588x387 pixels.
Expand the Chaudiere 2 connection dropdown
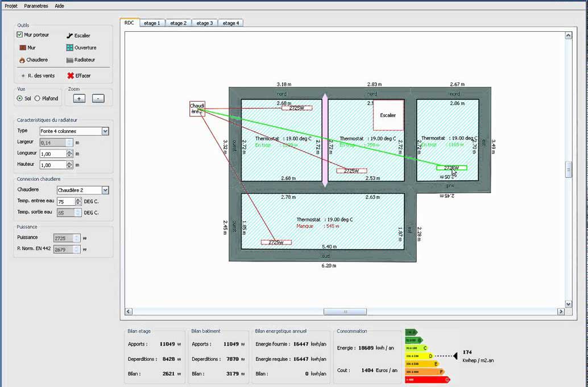(x=105, y=190)
